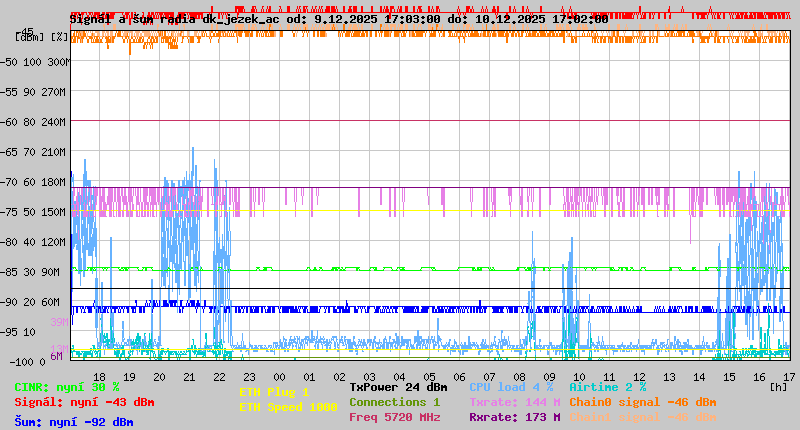Click the CINR legend label
Screen dimensions: 800x430
tap(67, 387)
